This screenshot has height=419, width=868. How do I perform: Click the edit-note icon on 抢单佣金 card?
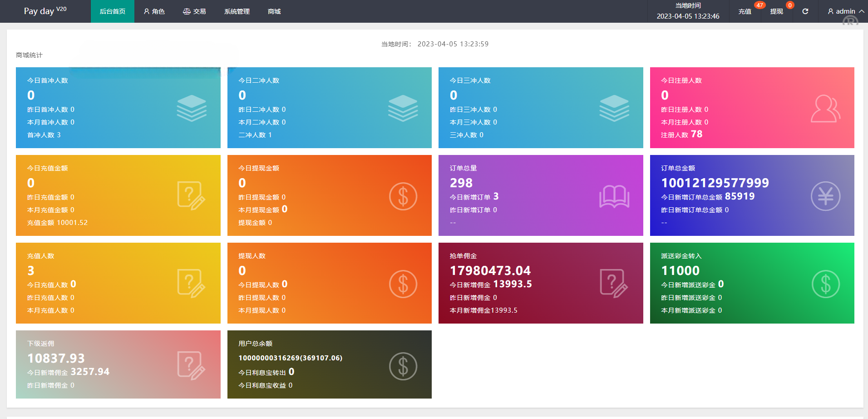click(x=614, y=284)
